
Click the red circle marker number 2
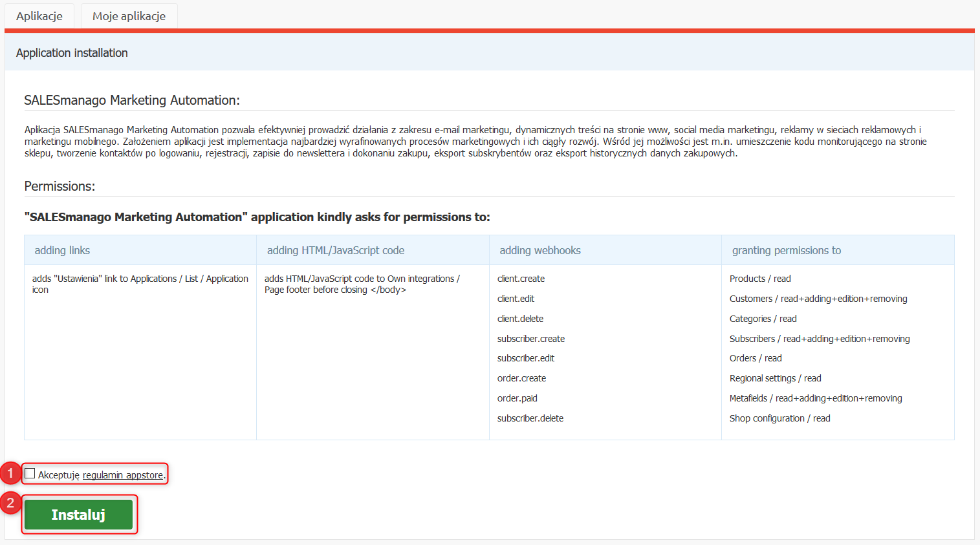click(x=10, y=503)
